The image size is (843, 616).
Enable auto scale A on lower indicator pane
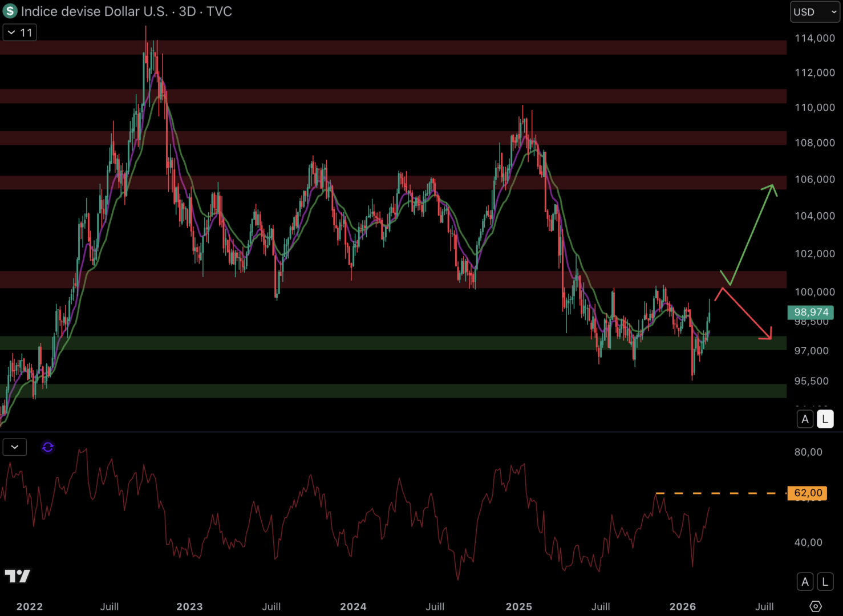tap(805, 582)
